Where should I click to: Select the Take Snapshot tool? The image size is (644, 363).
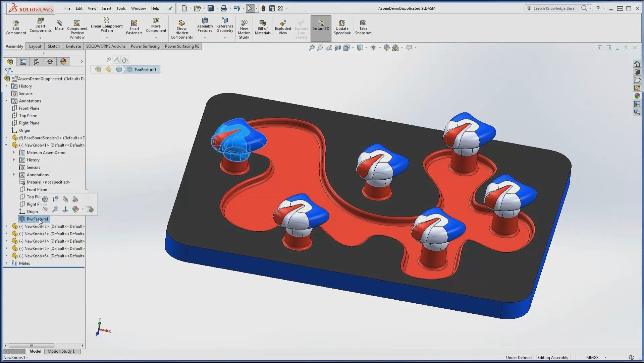363,28
